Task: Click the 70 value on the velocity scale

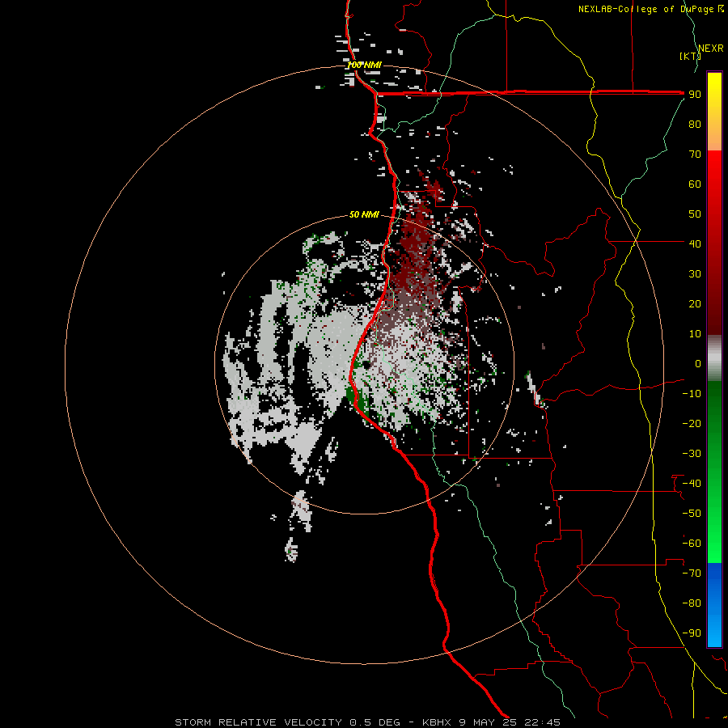Action: point(695,154)
